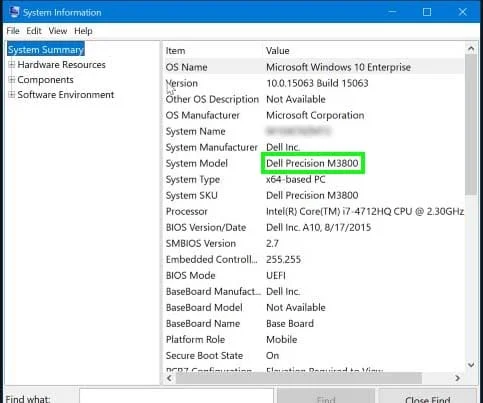
Task: Select the System Summary tree item
Action: [x=46, y=50]
